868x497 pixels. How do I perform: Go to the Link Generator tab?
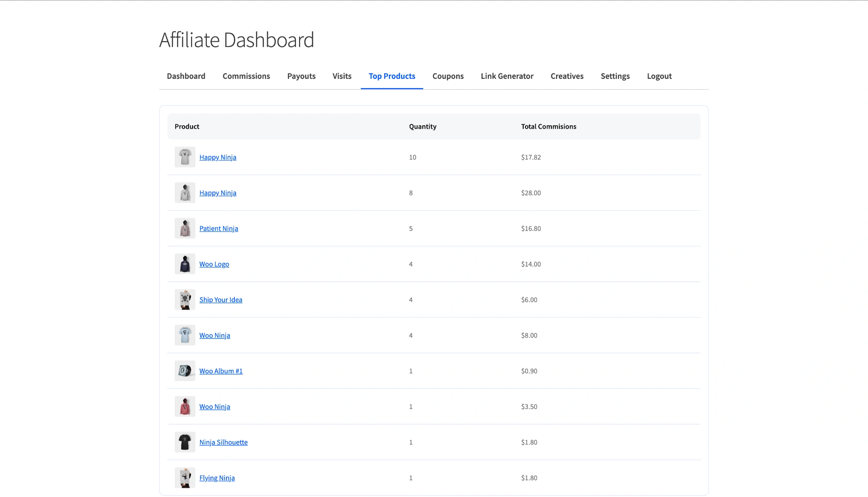[x=507, y=76]
